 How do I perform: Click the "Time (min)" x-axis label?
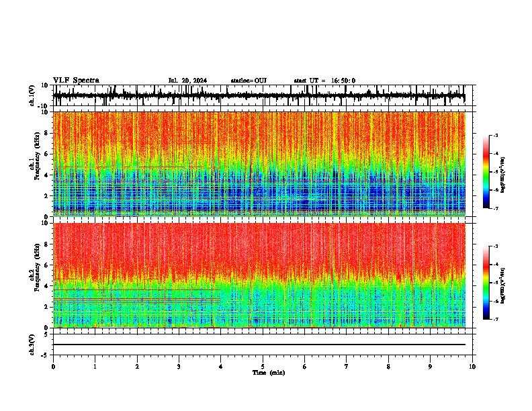tap(269, 373)
